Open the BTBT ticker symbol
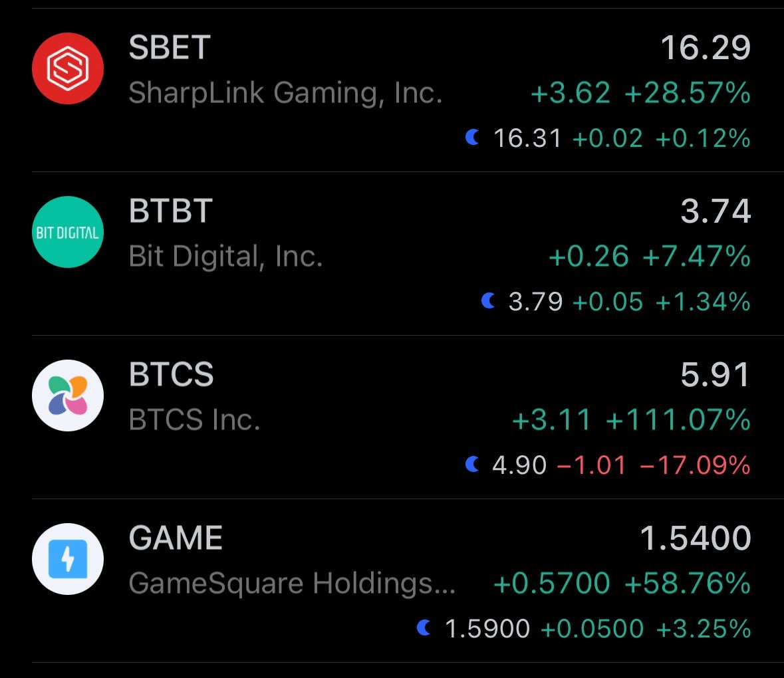 pyautogui.click(x=171, y=211)
